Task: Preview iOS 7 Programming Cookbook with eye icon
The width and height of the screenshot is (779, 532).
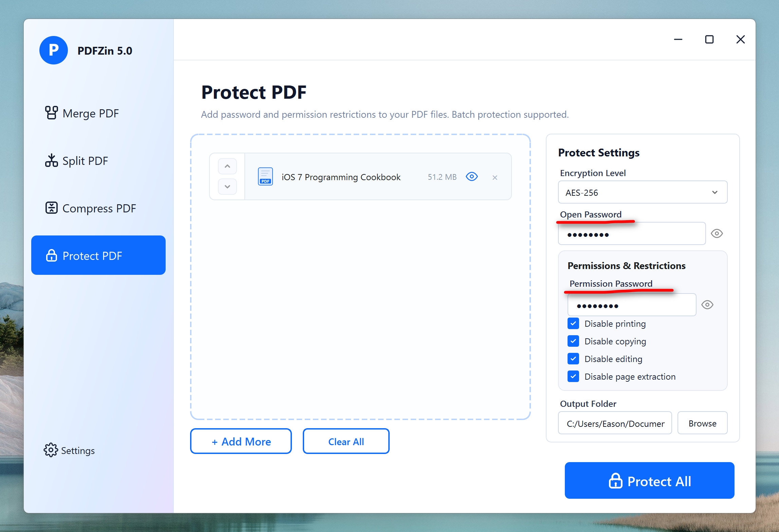Action: [x=471, y=177]
